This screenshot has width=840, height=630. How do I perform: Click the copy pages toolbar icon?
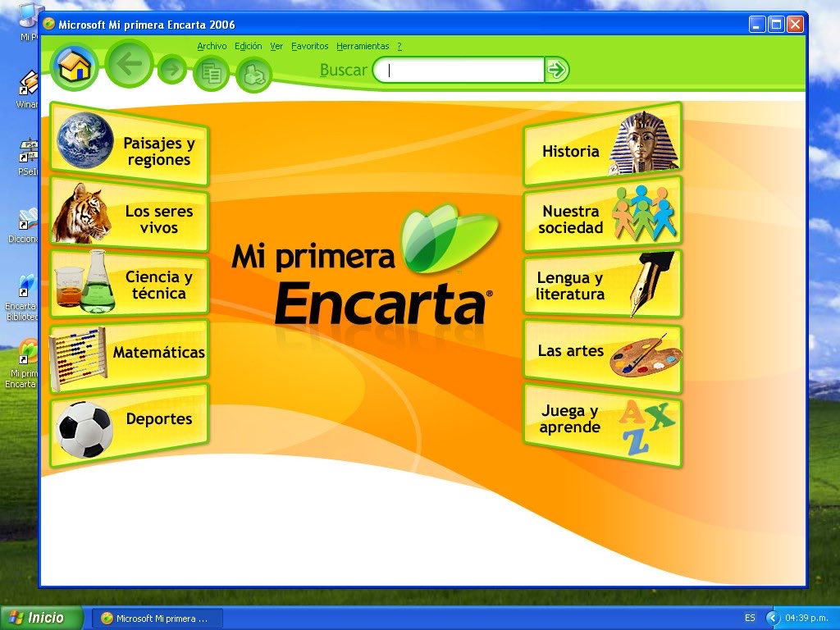pos(211,73)
